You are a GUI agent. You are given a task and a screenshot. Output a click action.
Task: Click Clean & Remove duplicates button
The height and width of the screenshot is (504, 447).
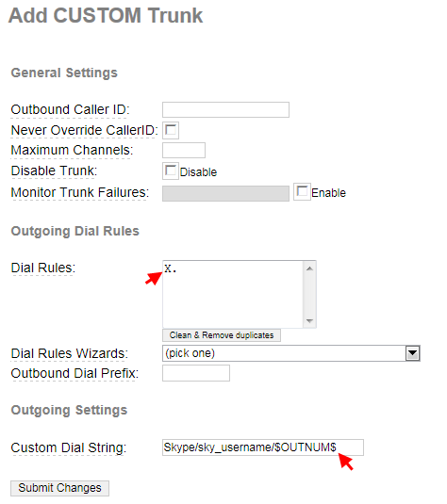[222, 335]
